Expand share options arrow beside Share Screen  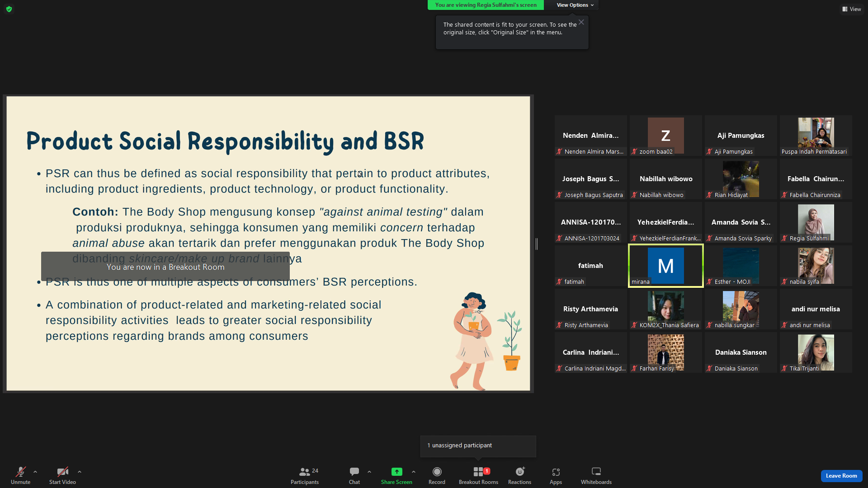pyautogui.click(x=414, y=472)
